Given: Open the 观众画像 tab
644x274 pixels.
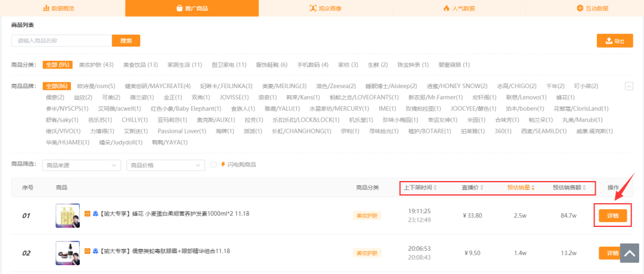Looking at the screenshot, I should click(x=326, y=8).
